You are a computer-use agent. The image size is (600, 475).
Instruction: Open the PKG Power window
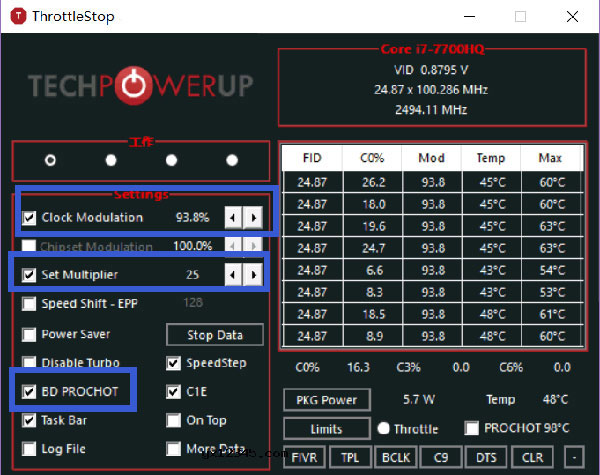click(x=327, y=400)
